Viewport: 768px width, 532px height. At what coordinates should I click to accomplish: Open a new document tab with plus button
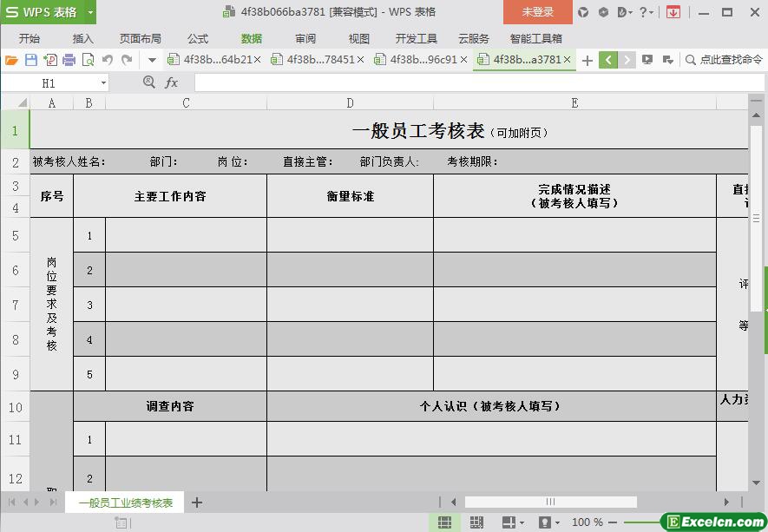click(x=587, y=60)
